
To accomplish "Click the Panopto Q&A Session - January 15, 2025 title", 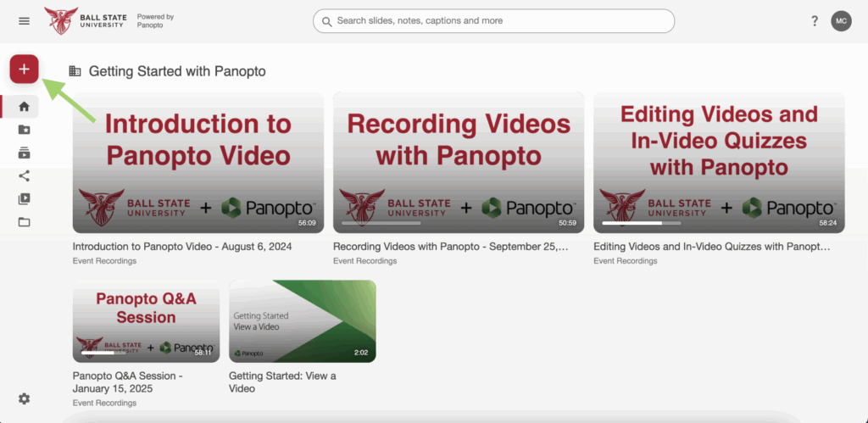I will tap(128, 382).
